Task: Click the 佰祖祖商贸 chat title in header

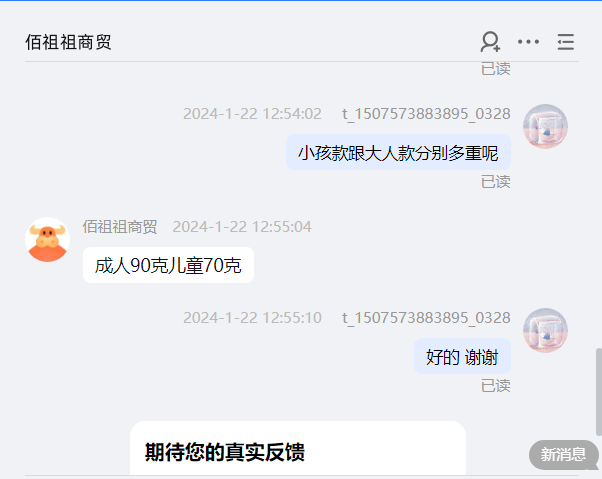Action: pyautogui.click(x=68, y=42)
